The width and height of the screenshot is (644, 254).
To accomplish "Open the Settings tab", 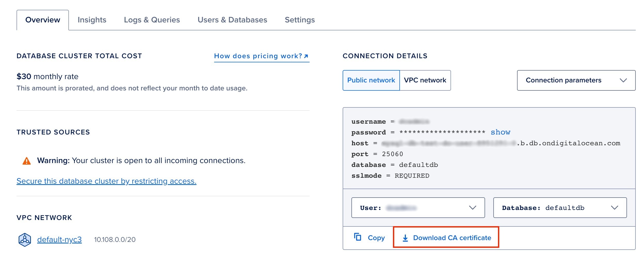I will pyautogui.click(x=300, y=19).
